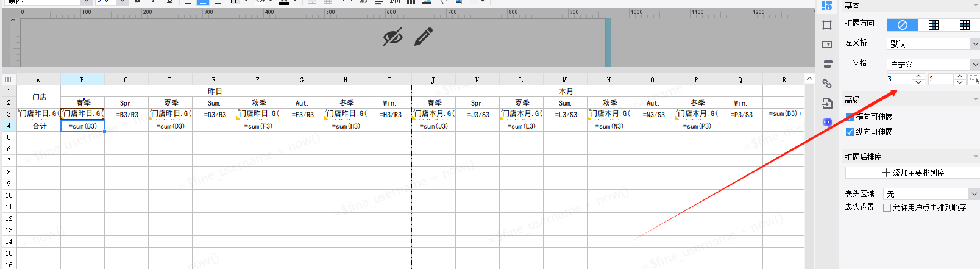
Task: Select the cell containing =sum(P3)
Action: [x=697, y=126]
